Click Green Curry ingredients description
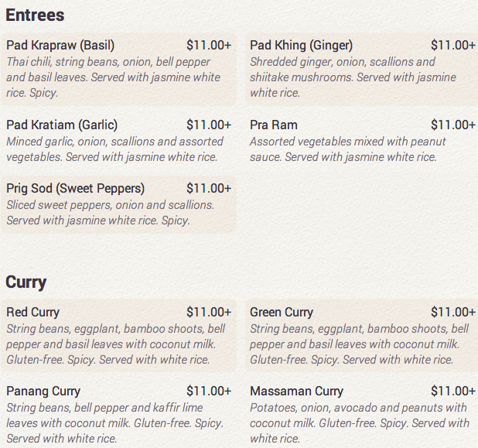 click(359, 344)
